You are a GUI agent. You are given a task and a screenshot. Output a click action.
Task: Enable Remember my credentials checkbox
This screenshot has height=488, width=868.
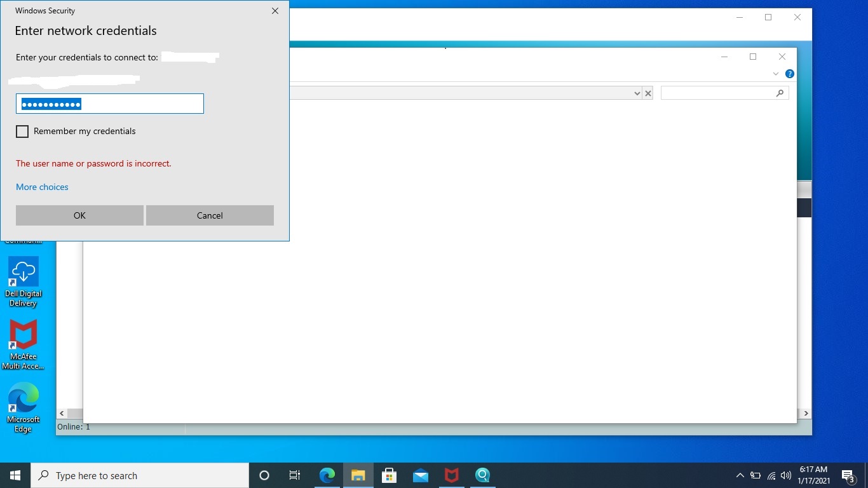(x=22, y=132)
